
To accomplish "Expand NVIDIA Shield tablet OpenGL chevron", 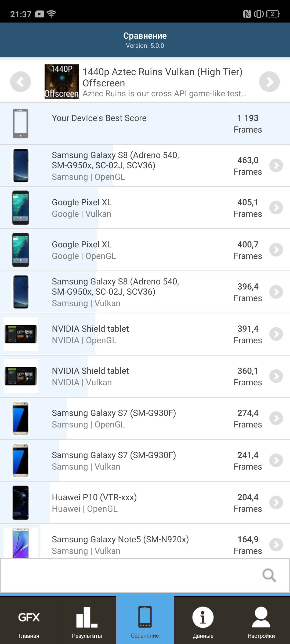I will pos(276,334).
